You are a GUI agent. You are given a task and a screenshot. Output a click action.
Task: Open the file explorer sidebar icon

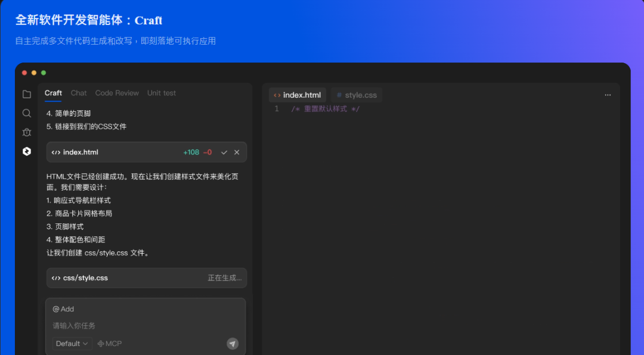(27, 94)
